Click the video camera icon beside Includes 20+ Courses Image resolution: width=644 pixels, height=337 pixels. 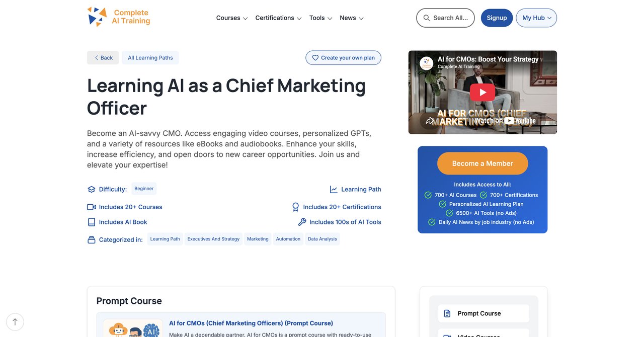tap(92, 207)
